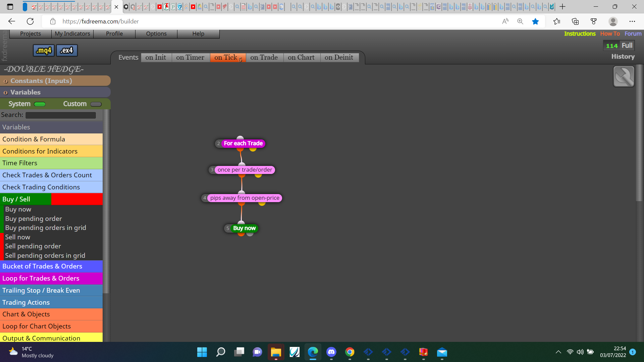Open taskbar Search

click(x=221, y=352)
